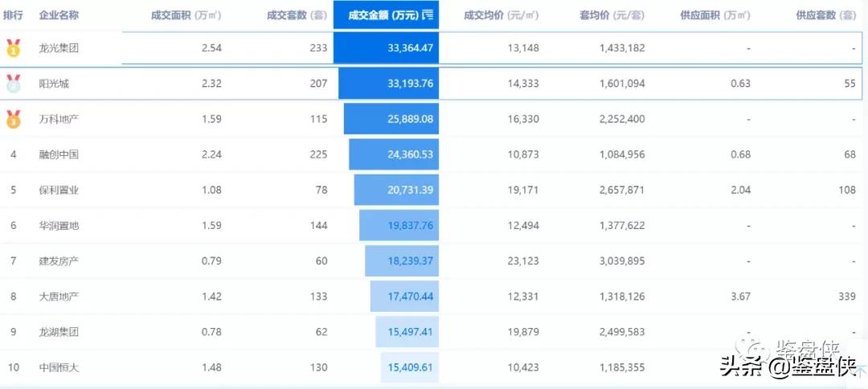
Task: Click rank number 10
Action: [14, 367]
